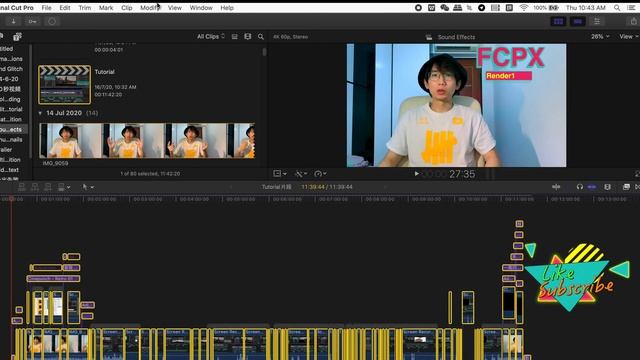
Task: Click the battery 100% indicator
Action: [x=546, y=8]
